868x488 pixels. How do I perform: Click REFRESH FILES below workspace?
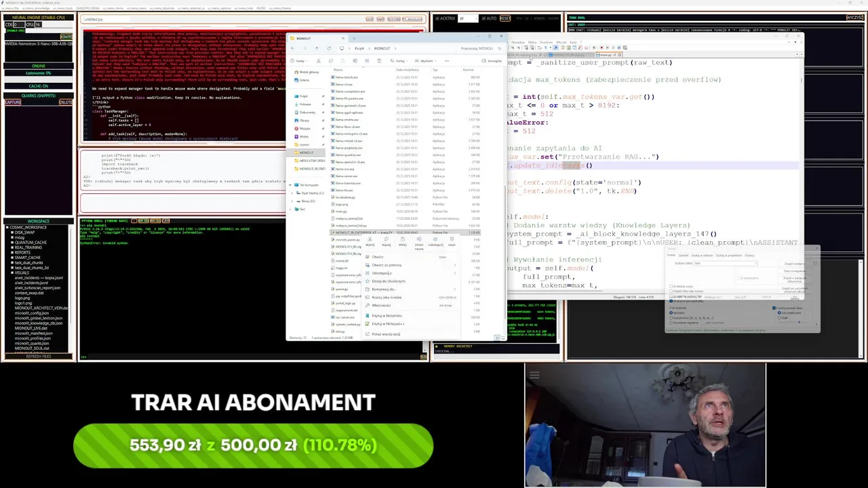click(x=38, y=356)
